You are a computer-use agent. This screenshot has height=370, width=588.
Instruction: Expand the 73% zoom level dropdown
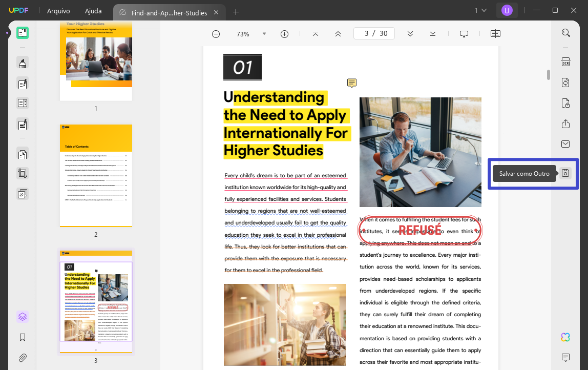[x=264, y=34]
